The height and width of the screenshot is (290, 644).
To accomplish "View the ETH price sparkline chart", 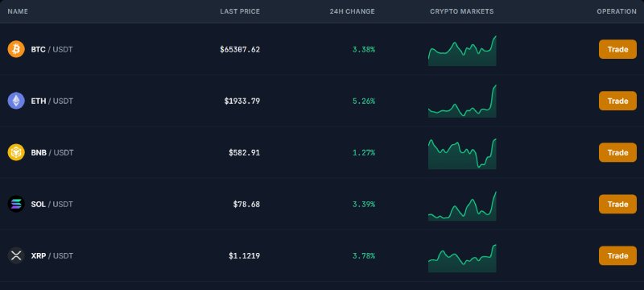I will pos(462,101).
